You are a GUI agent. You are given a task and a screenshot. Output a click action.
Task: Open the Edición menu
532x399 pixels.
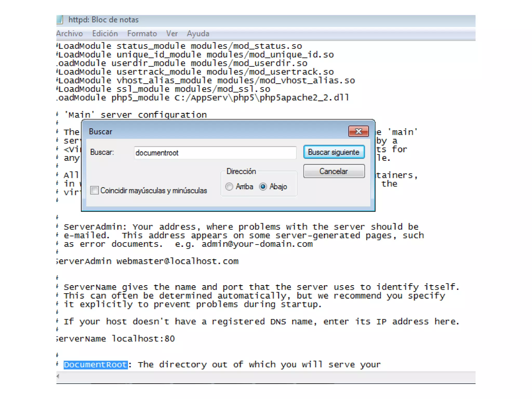coord(105,34)
